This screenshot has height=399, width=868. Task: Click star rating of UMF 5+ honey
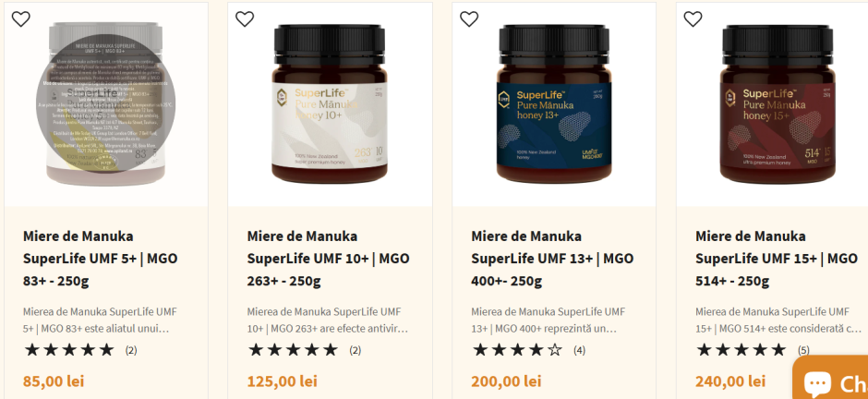point(81,350)
